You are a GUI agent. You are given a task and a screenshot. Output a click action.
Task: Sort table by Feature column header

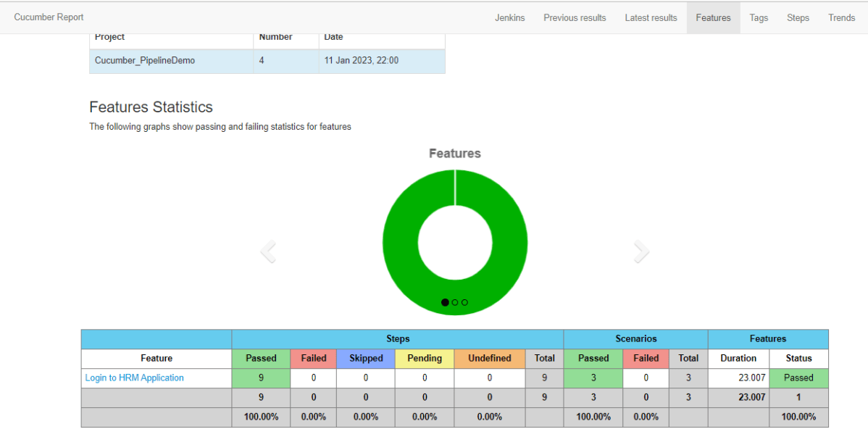tap(157, 358)
